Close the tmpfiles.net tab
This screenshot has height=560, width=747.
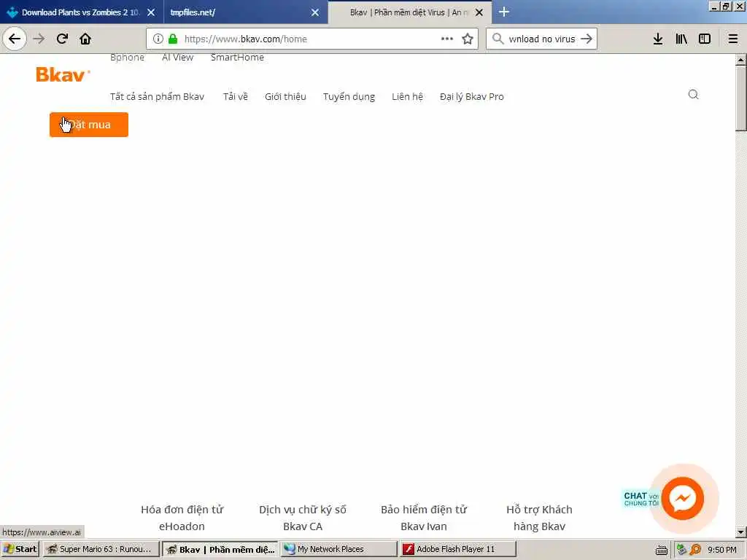tap(315, 12)
